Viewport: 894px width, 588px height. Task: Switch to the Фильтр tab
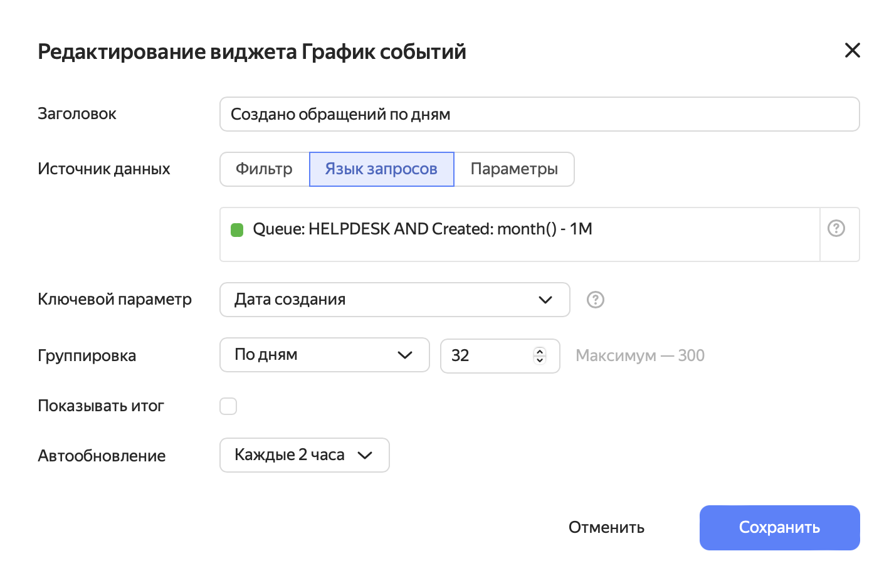click(263, 169)
